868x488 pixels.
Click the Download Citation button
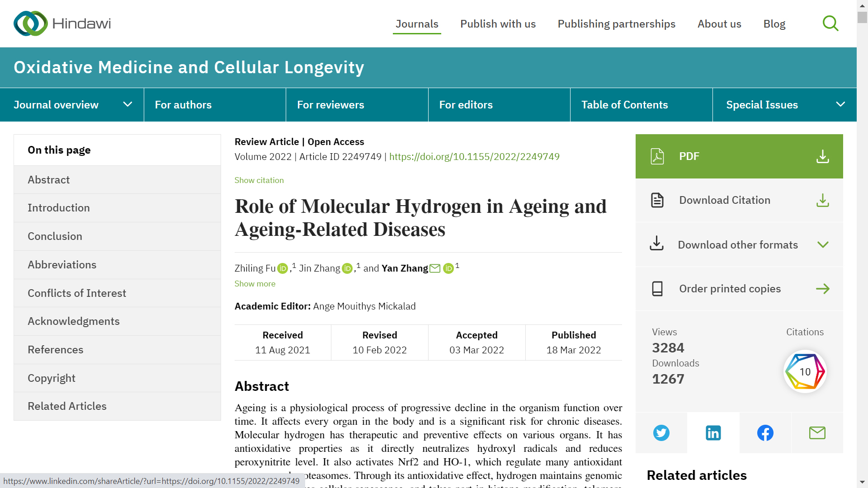[739, 200]
